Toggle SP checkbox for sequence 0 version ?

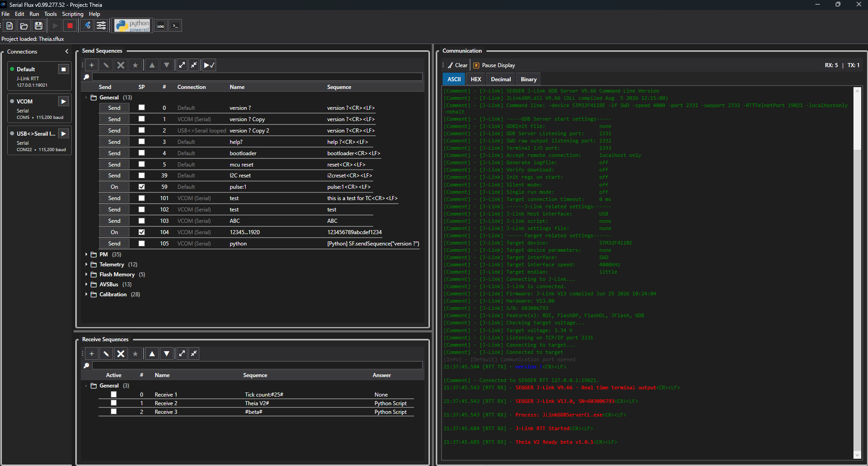click(x=142, y=108)
